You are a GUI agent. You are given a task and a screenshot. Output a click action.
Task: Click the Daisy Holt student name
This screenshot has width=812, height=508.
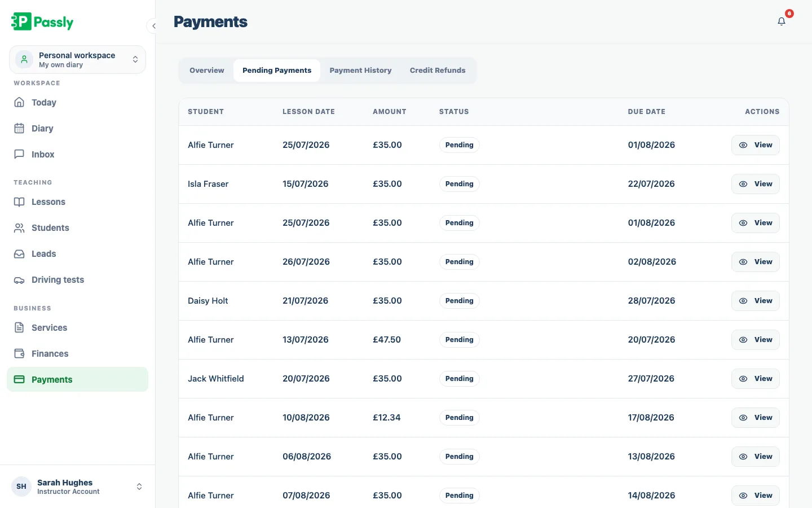click(208, 301)
